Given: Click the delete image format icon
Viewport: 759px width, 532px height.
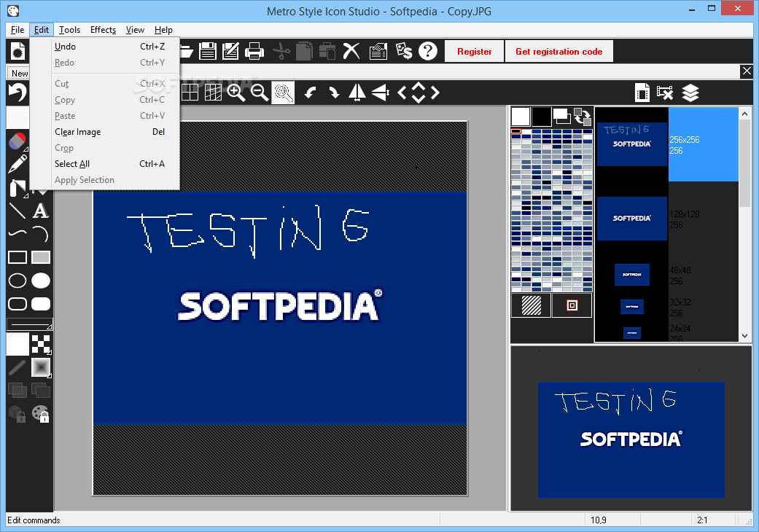Looking at the screenshot, I should [666, 93].
